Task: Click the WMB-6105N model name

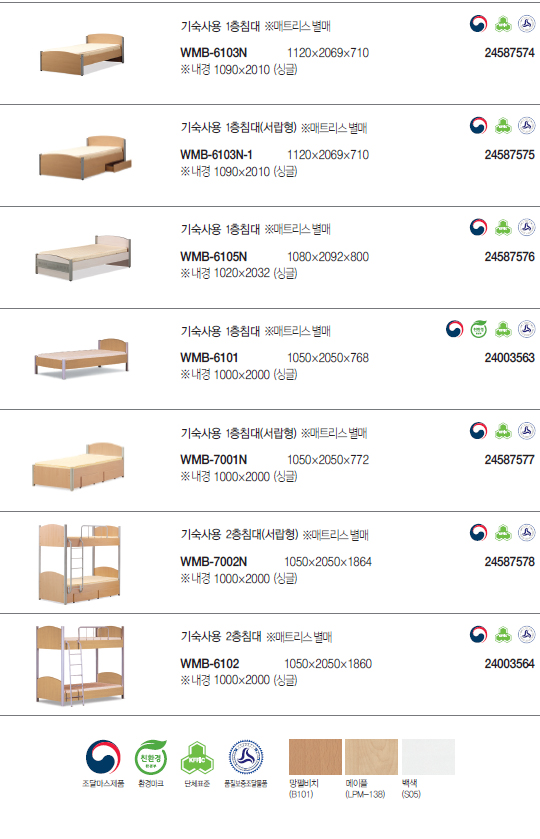Action: pyautogui.click(x=214, y=257)
